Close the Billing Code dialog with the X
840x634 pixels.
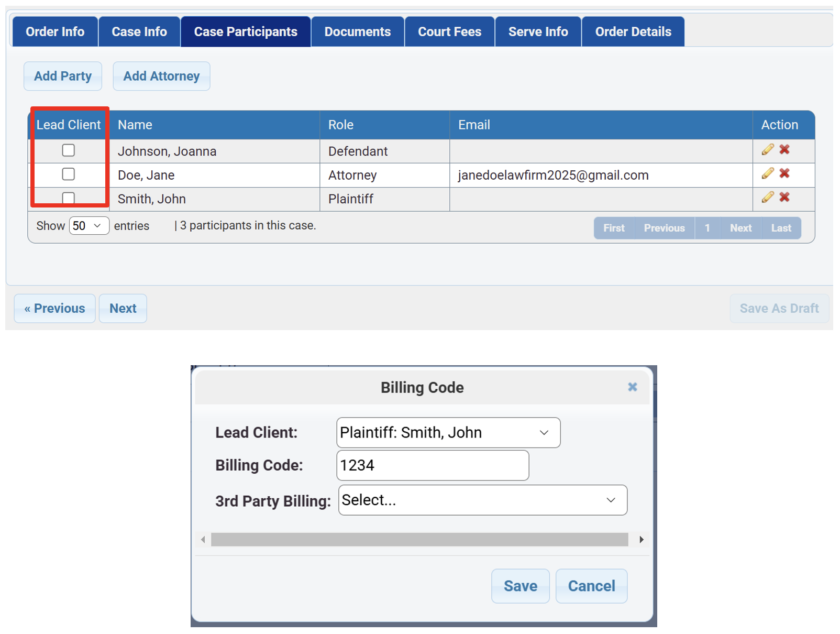click(x=632, y=387)
